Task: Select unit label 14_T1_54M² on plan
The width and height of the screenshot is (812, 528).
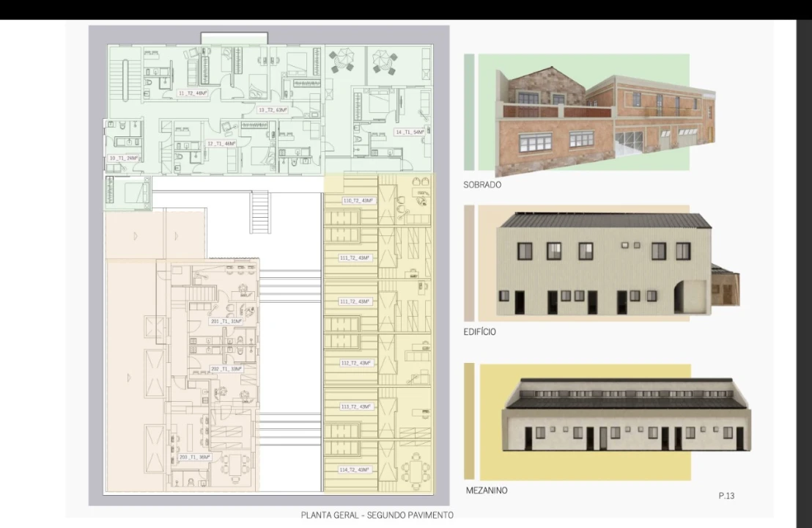Action: click(409, 132)
